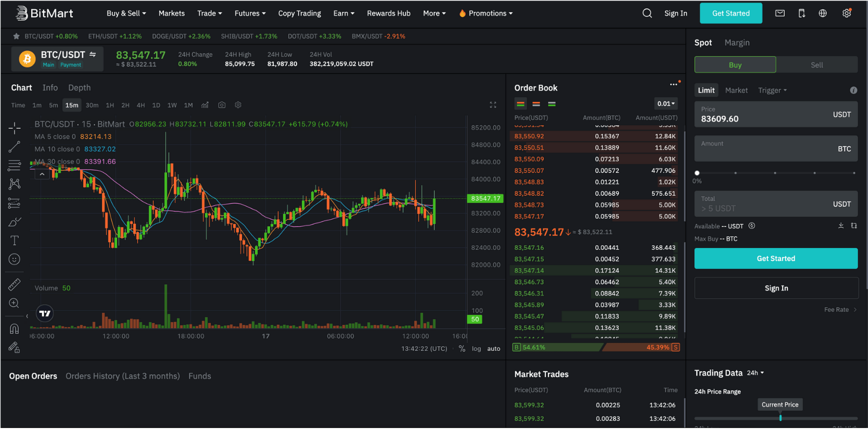868x429 pixels.
Task: Click the Sign In button under the order form
Action: [x=776, y=288]
